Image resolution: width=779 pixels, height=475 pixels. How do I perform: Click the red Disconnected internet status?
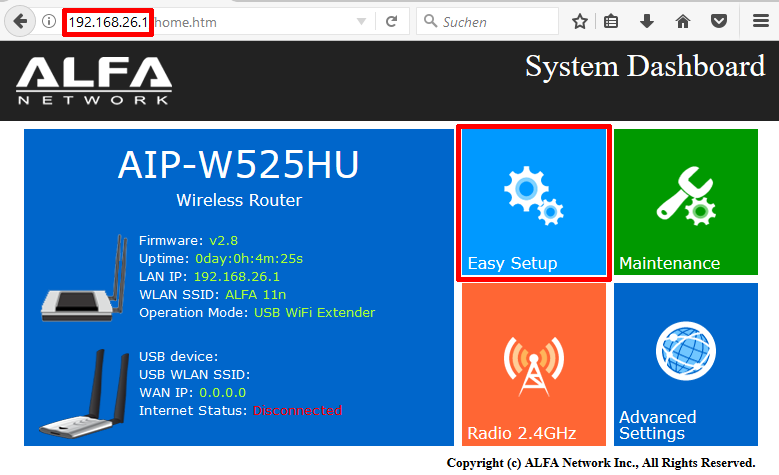[298, 410]
